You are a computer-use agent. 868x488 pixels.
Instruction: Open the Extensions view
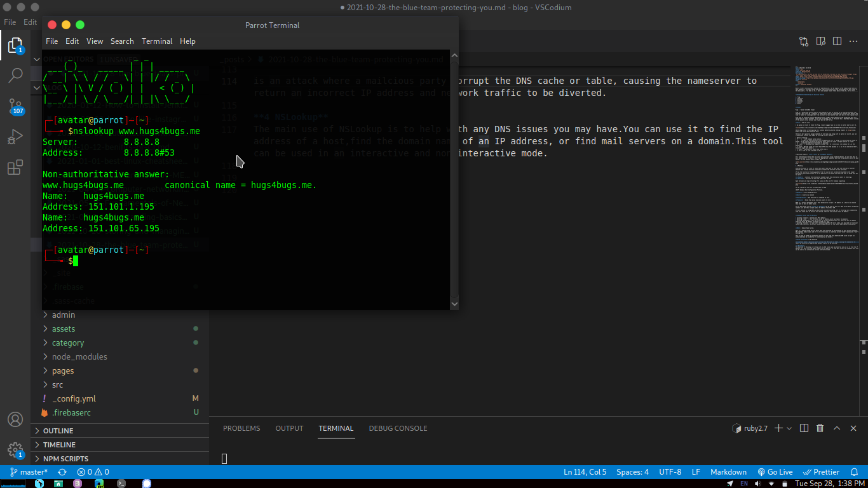coord(15,168)
